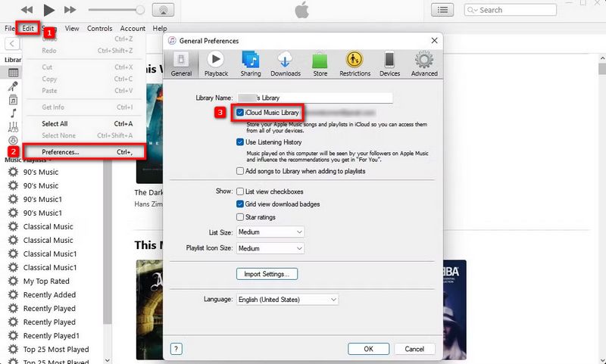The image size is (606, 364).
Task: Open the File menu
Action: point(10,28)
